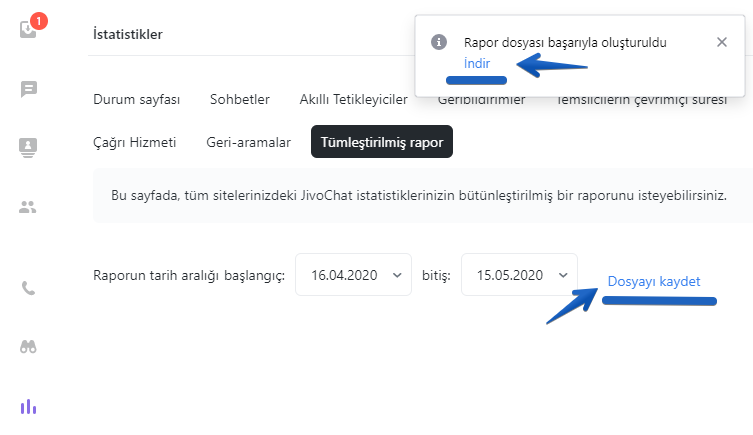Click the info icon in the notification
The height and width of the screenshot is (435, 753).
pyautogui.click(x=438, y=42)
